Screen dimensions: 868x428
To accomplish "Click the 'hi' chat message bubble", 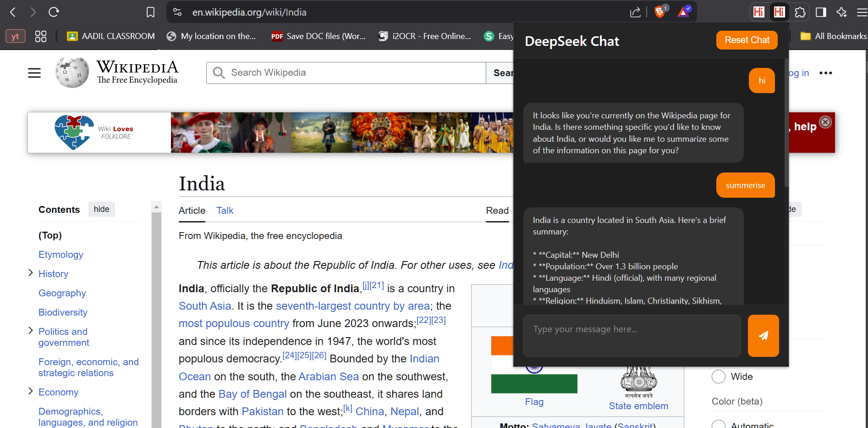I will coord(762,81).
